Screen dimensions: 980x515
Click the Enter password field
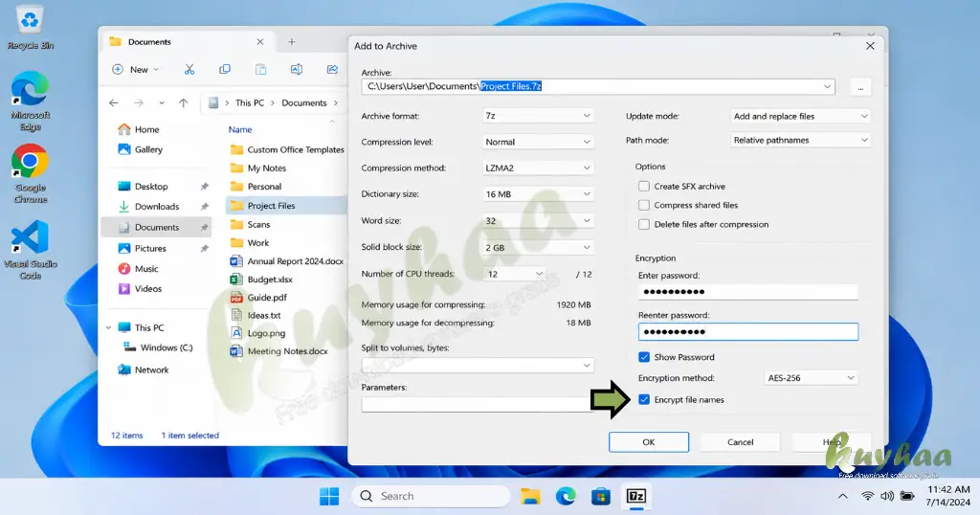[x=748, y=292]
